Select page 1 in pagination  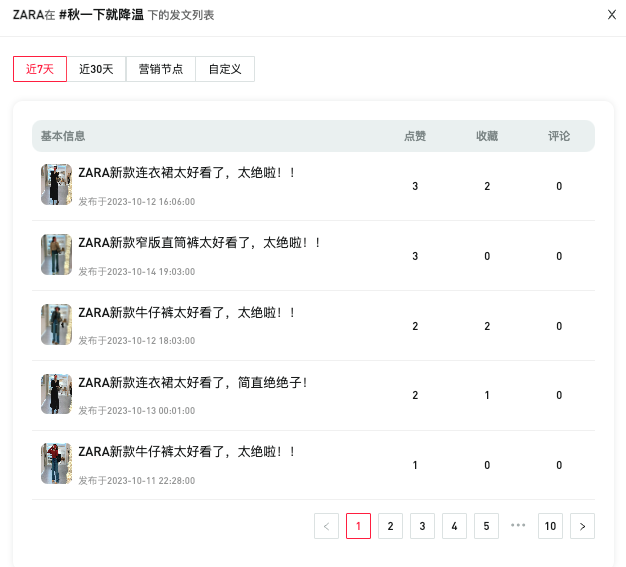[359, 526]
